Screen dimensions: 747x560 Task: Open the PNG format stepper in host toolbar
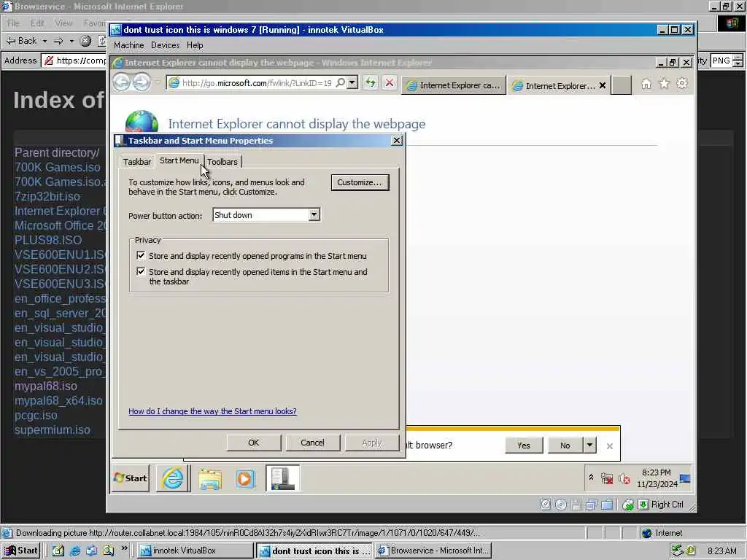pyautogui.click(x=738, y=61)
